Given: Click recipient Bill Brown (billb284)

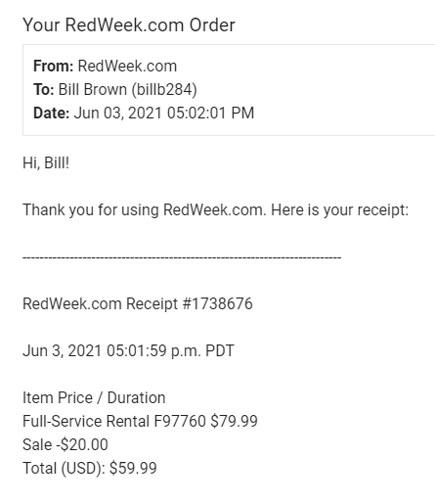Looking at the screenshot, I should pos(128,90).
